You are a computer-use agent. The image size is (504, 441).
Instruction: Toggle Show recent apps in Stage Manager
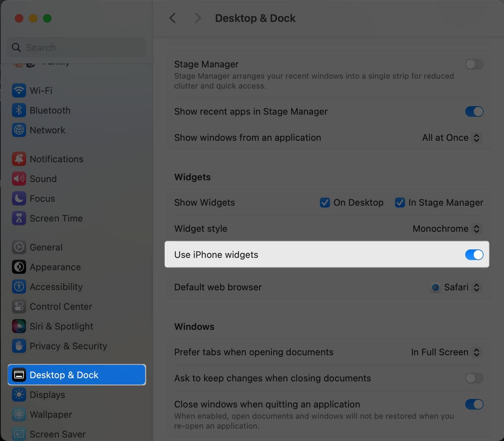point(474,111)
